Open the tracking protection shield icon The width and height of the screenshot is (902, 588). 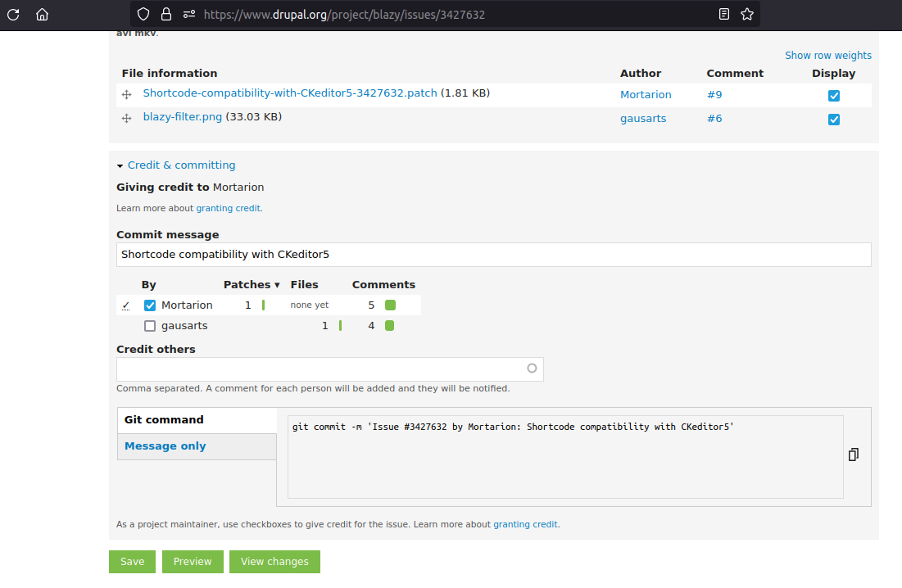pos(143,14)
